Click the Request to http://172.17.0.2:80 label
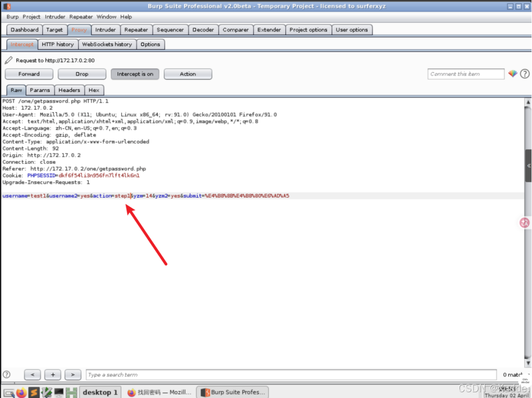Screen dimensions: 532x398 pos(55,61)
